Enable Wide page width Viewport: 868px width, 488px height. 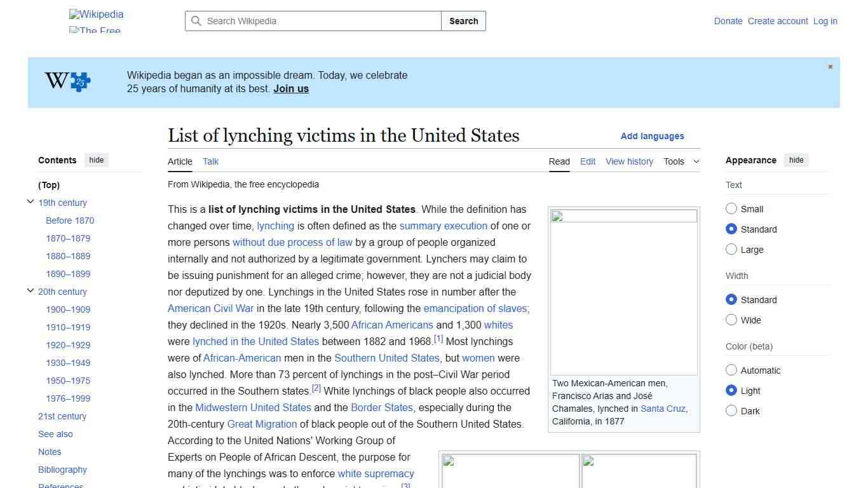pos(731,320)
